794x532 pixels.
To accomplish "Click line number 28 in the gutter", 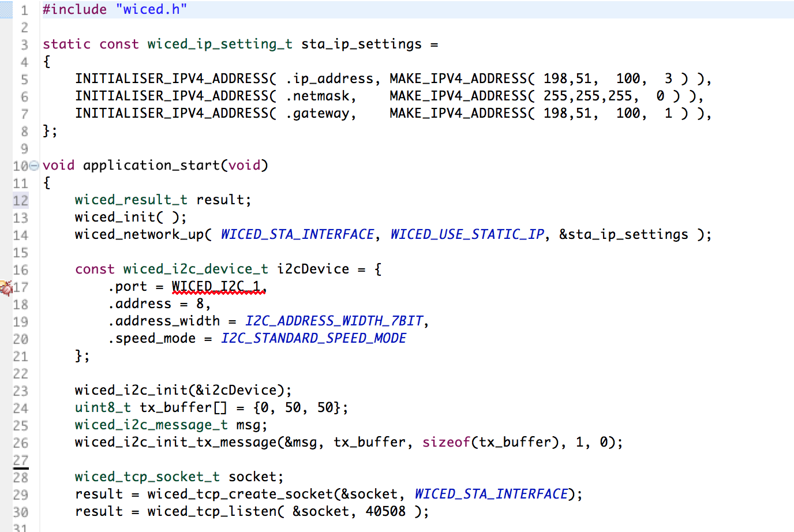I will tap(21, 477).
